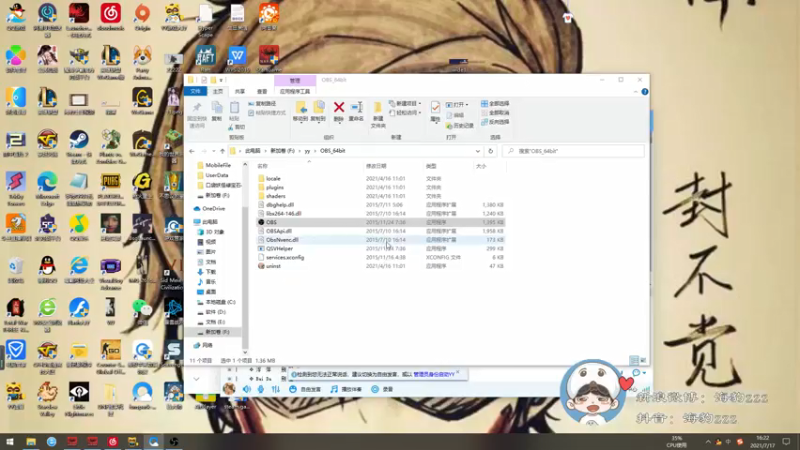This screenshot has width=800, height=450.
Task: Open Application Tools (应用程序工具) tab
Action: point(295,91)
